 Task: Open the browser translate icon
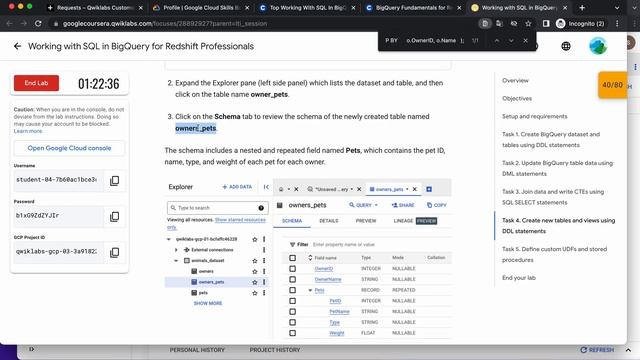499,24
